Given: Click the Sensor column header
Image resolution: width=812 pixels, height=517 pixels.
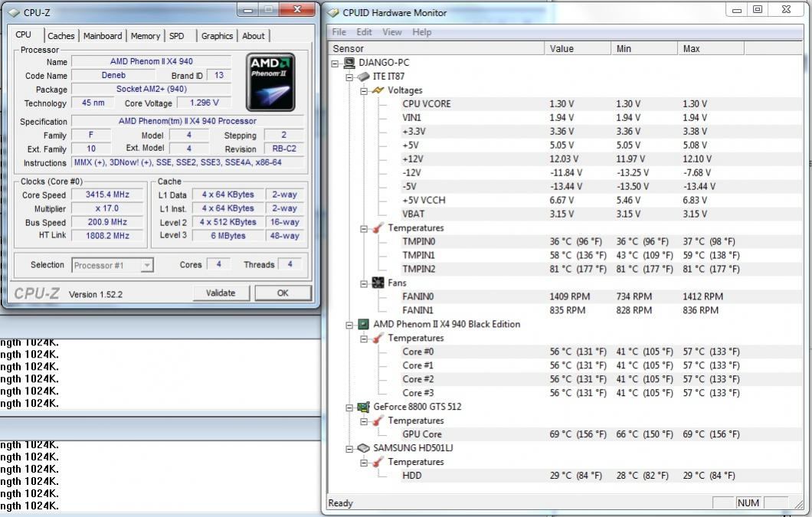Looking at the screenshot, I should (x=436, y=49).
